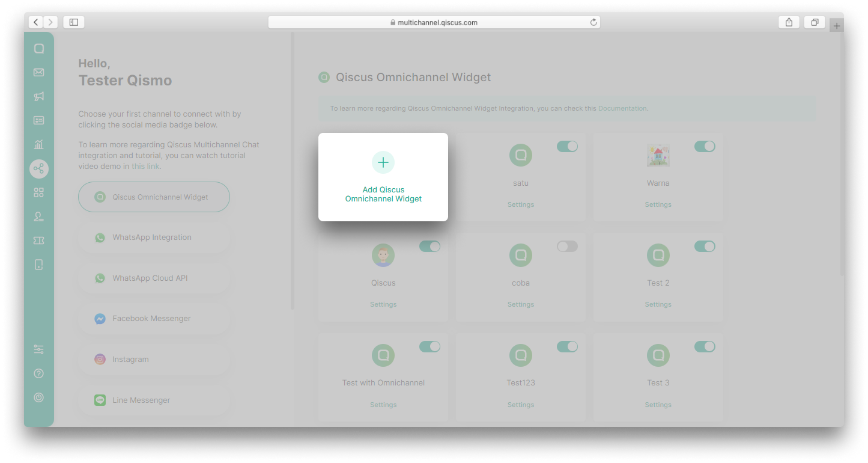
Task: Open the help question mark icon
Action: point(39,373)
